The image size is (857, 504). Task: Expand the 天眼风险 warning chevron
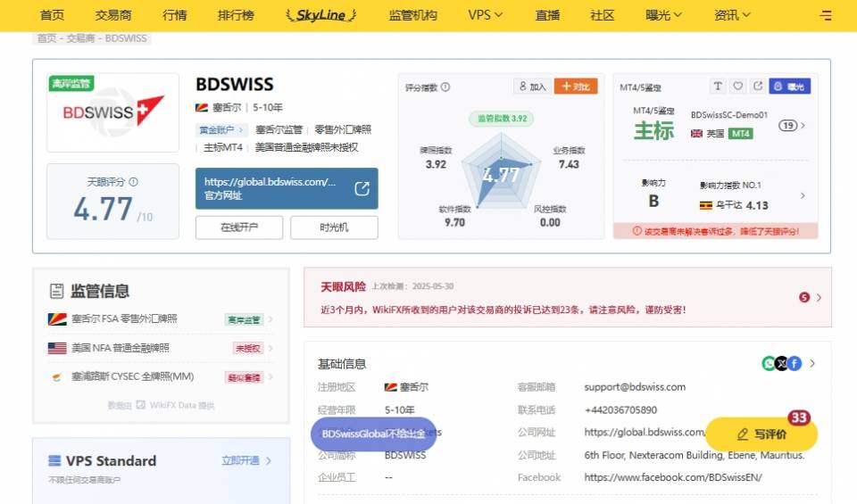click(819, 298)
